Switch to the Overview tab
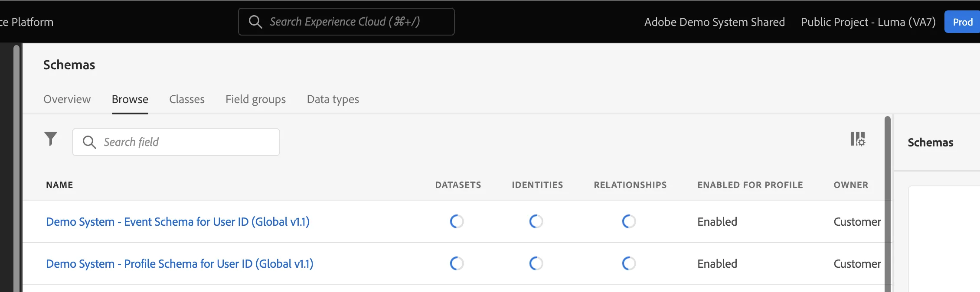980x292 pixels. (67, 99)
